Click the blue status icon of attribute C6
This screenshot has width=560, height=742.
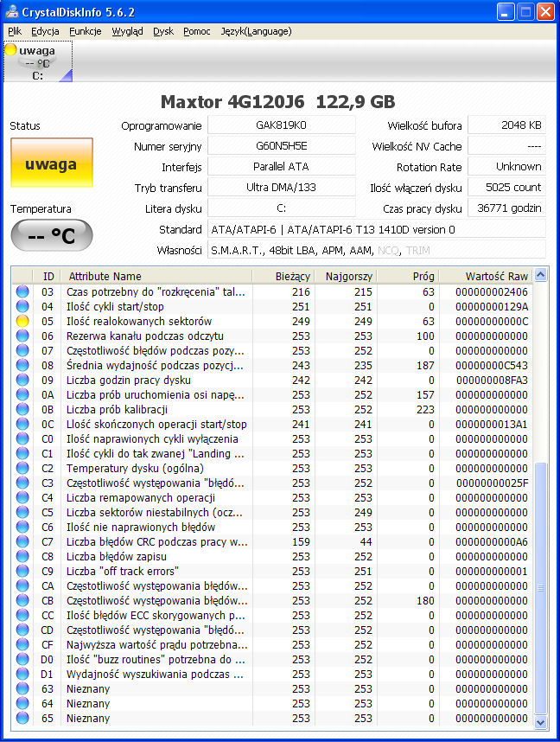pos(22,528)
